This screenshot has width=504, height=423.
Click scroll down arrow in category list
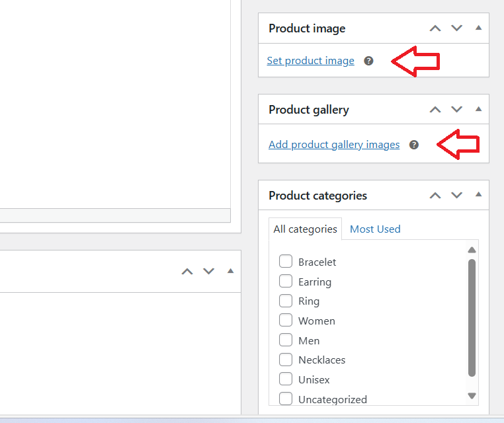(472, 396)
